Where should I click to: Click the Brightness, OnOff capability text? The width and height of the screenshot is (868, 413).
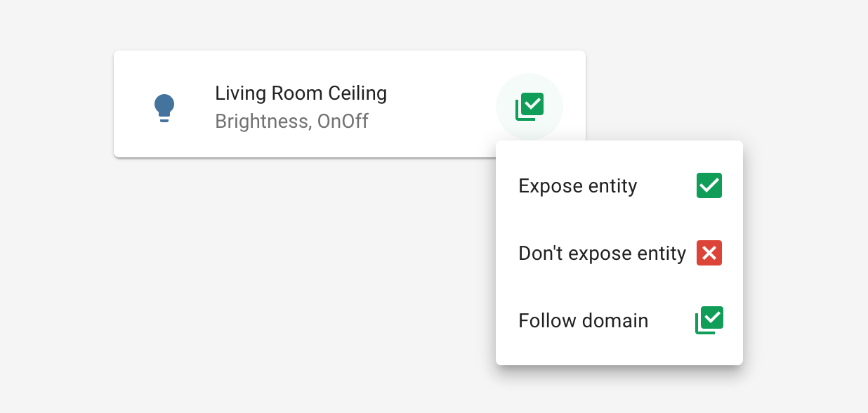click(292, 121)
